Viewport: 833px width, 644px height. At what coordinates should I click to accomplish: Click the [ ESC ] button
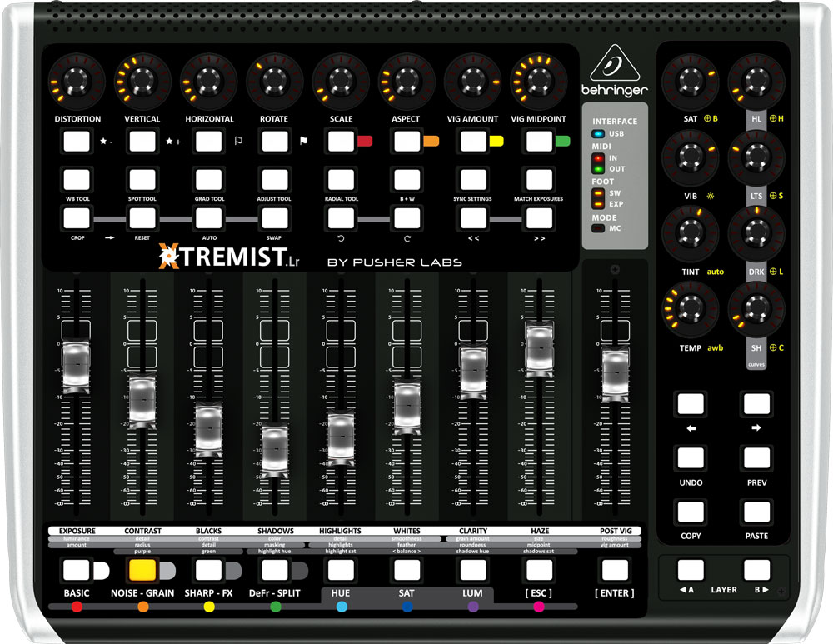539,570
